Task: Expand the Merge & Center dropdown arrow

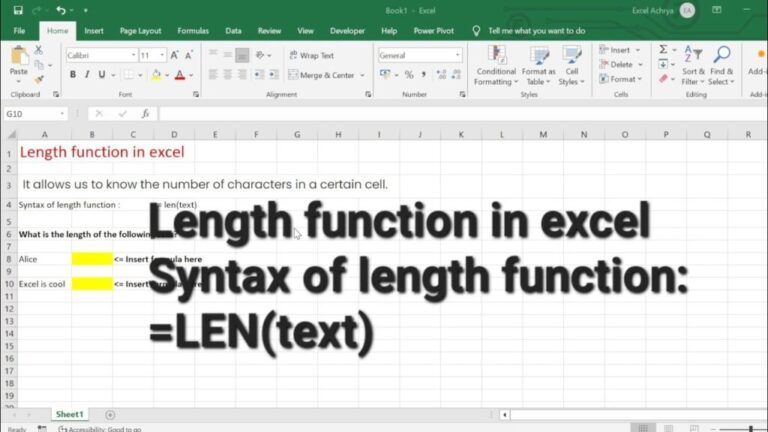Action: (362, 75)
